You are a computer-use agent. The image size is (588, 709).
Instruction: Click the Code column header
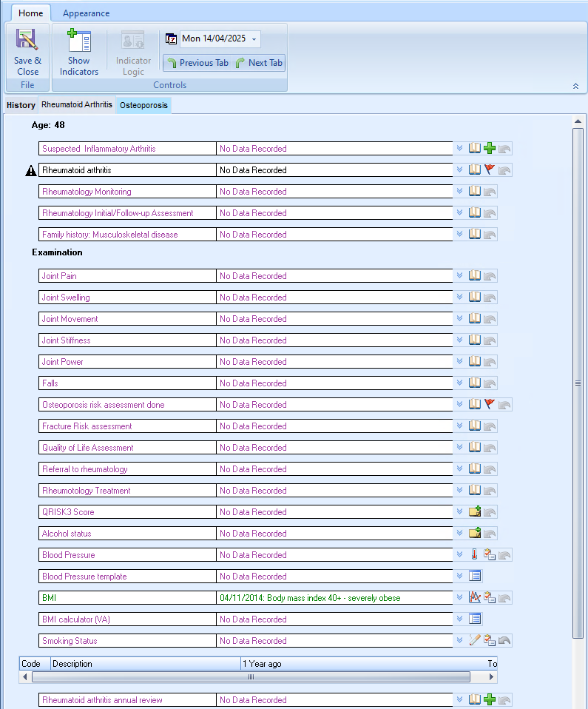tap(35, 663)
